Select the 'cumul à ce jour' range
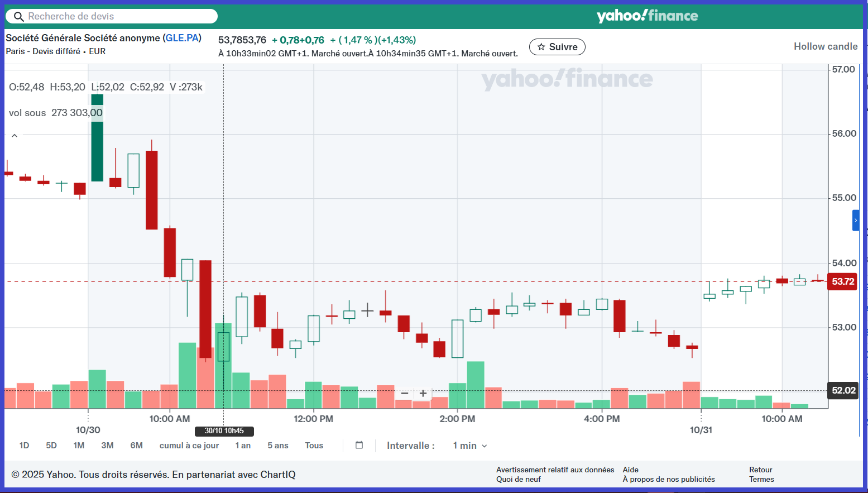Image resolution: width=868 pixels, height=493 pixels. [x=189, y=446]
